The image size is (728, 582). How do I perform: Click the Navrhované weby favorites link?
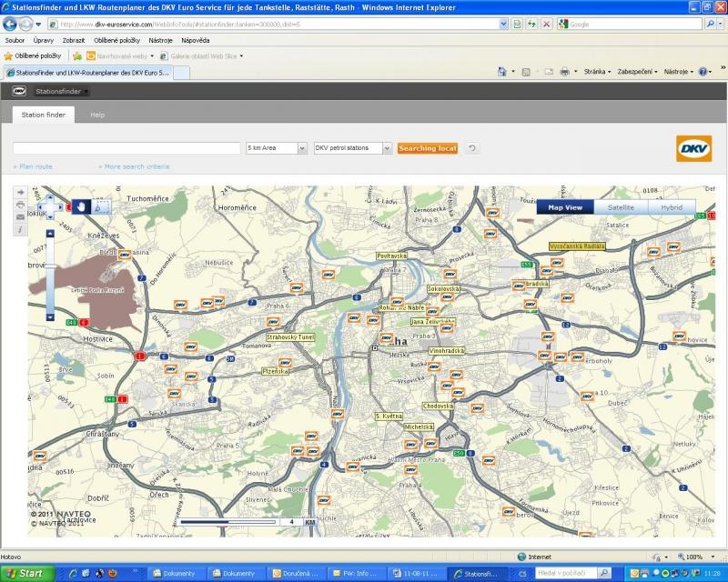pos(120,56)
